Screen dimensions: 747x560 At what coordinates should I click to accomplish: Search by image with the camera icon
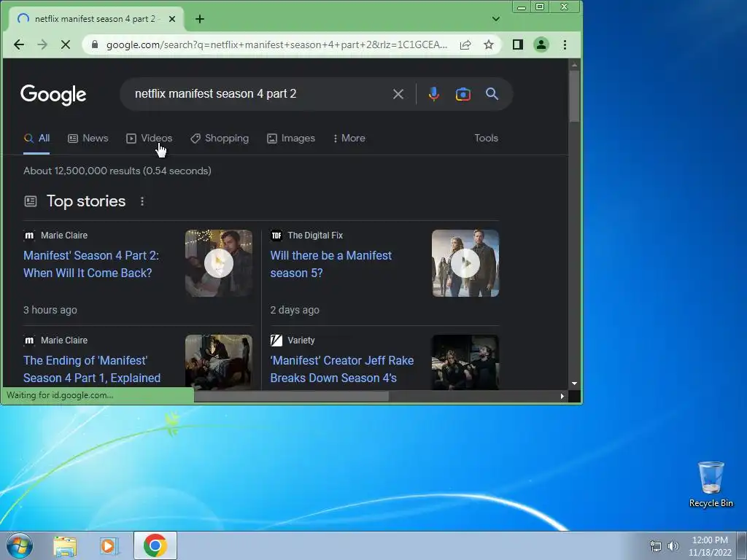coord(463,94)
